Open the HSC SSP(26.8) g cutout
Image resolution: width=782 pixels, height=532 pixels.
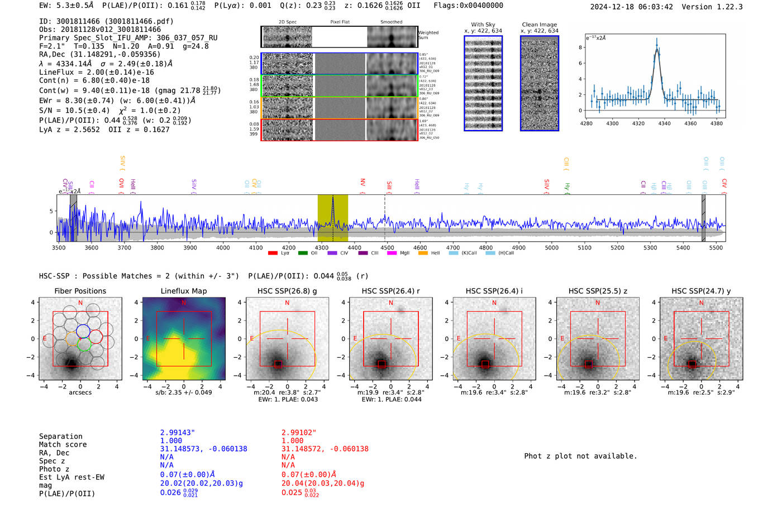pyautogui.click(x=287, y=339)
